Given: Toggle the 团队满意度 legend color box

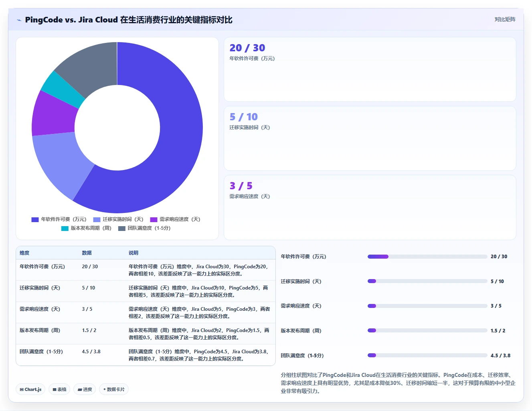Looking at the screenshot, I should [122, 228].
